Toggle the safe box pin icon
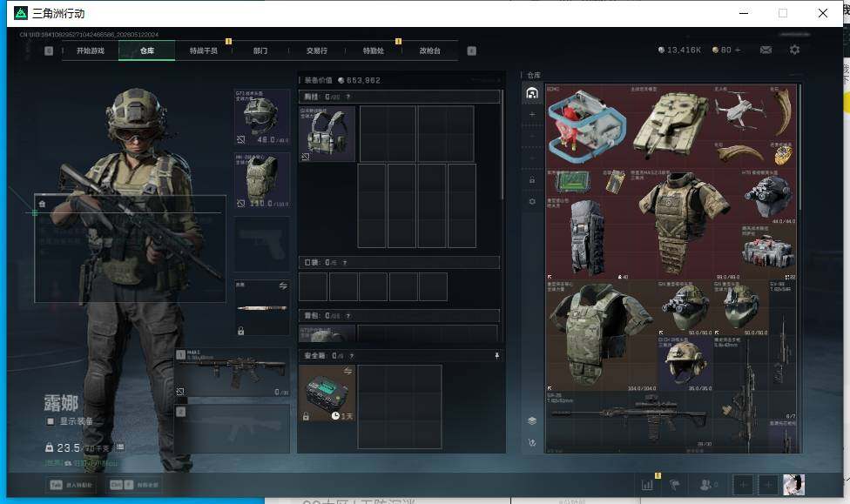Image resolution: width=850 pixels, height=504 pixels. [x=496, y=355]
